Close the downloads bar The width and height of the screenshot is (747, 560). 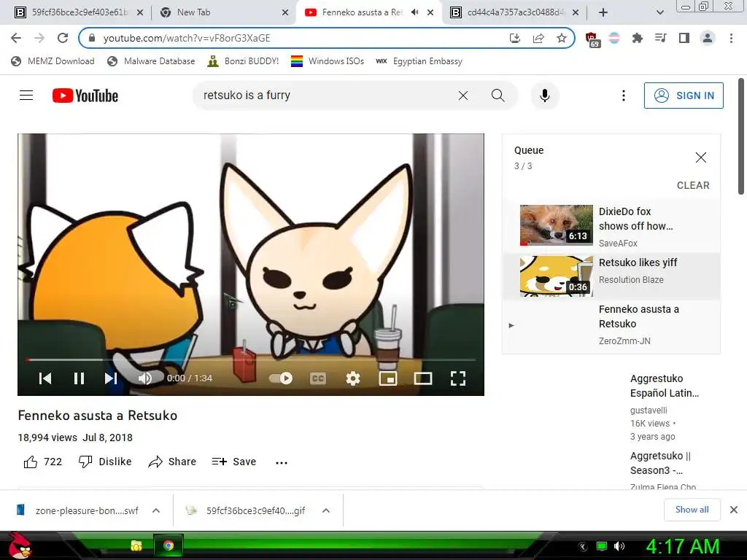coord(734,510)
